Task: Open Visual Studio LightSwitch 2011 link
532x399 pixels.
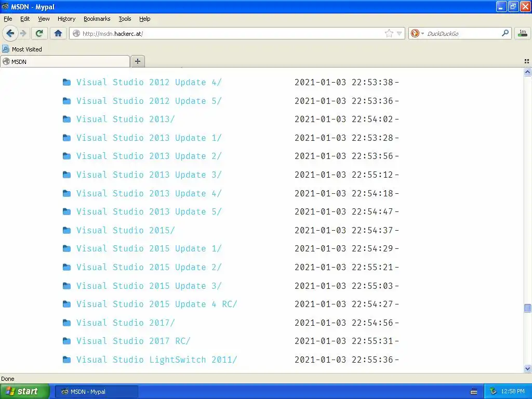Action: 157,360
